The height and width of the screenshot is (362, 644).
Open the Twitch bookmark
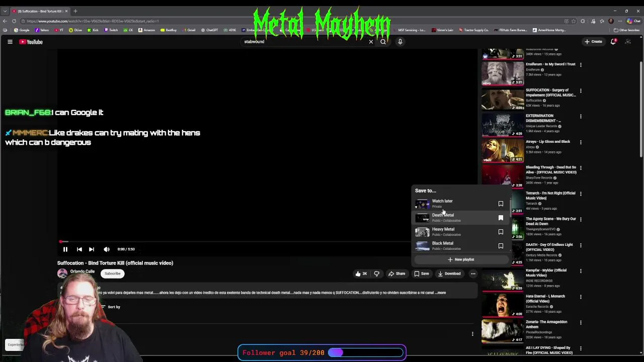pyautogui.click(x=111, y=30)
